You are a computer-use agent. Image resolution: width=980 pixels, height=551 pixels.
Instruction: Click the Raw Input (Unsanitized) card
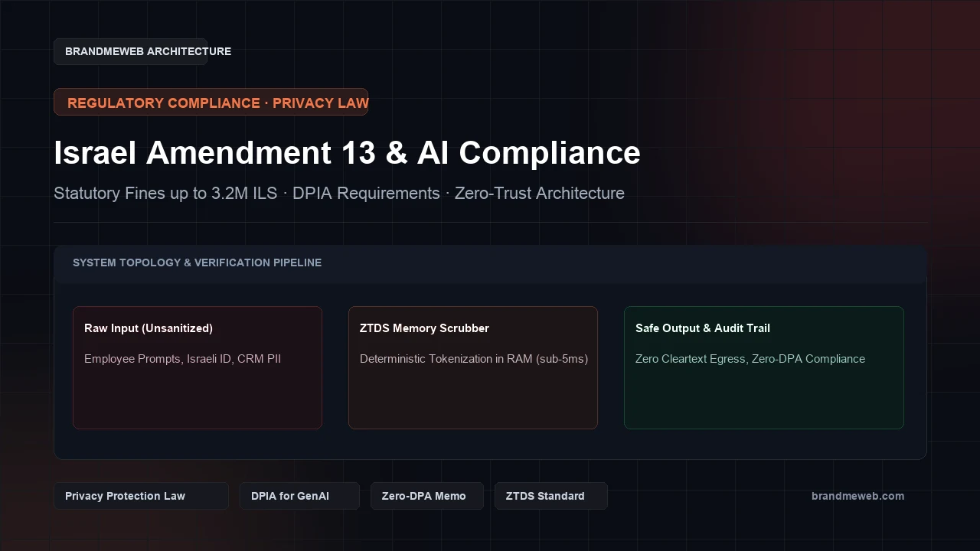[x=198, y=367]
